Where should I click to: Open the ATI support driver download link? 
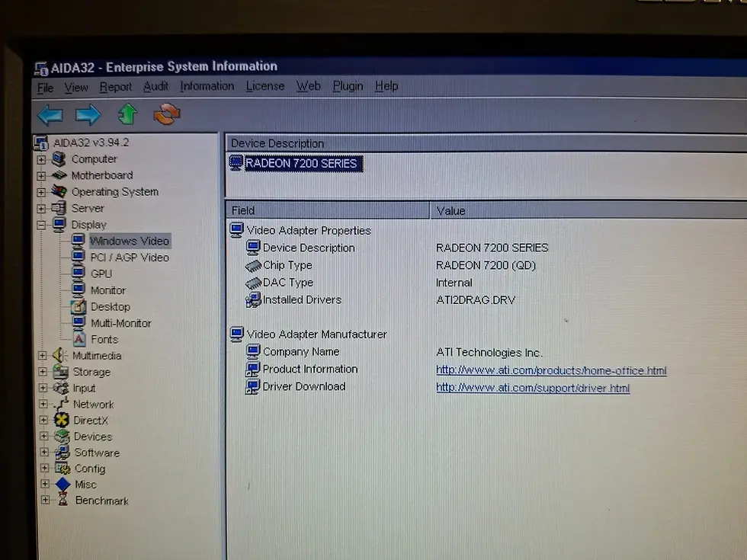pyautogui.click(x=533, y=388)
